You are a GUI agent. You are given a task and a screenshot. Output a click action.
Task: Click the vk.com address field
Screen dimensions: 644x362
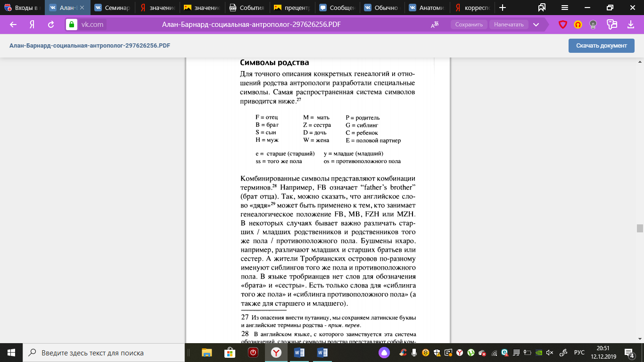(92, 25)
